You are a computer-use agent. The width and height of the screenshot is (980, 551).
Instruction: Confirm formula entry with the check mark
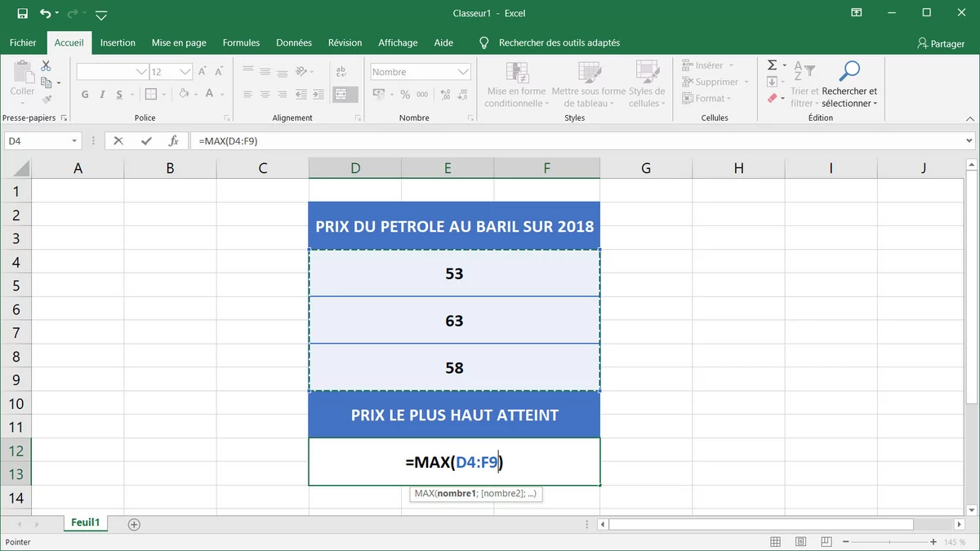146,140
